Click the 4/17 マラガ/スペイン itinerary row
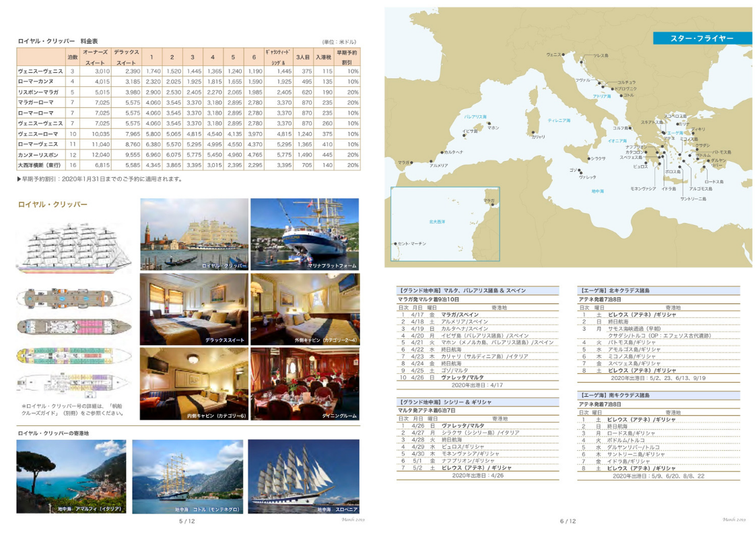This screenshot has height=535, width=756. point(477,315)
